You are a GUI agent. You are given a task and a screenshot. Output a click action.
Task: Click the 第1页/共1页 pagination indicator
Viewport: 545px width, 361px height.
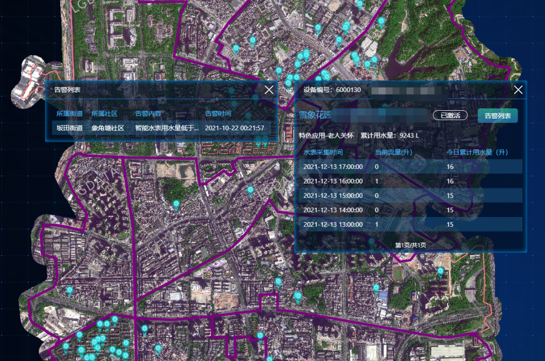click(x=410, y=245)
